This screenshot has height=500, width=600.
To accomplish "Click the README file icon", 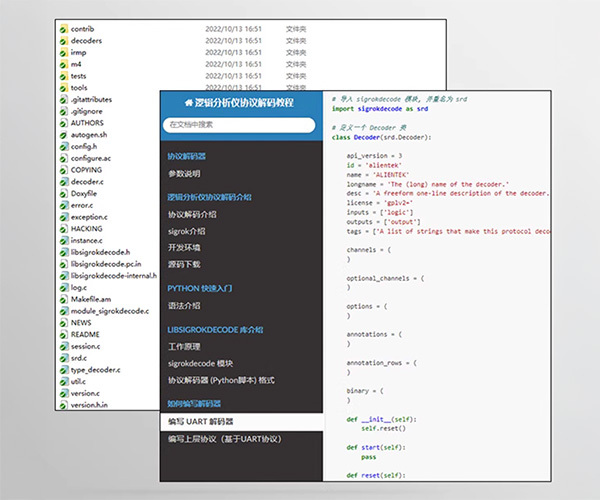I will [x=63, y=334].
